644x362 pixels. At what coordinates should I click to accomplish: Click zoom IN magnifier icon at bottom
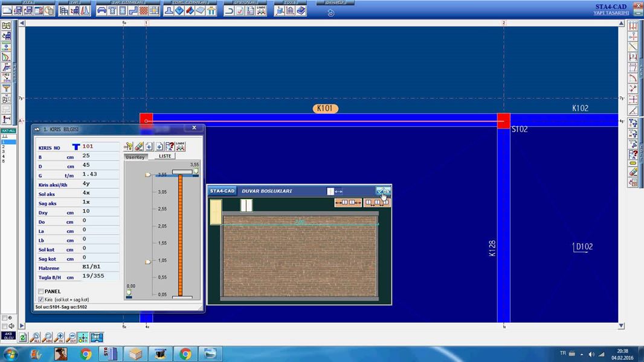click(59, 337)
